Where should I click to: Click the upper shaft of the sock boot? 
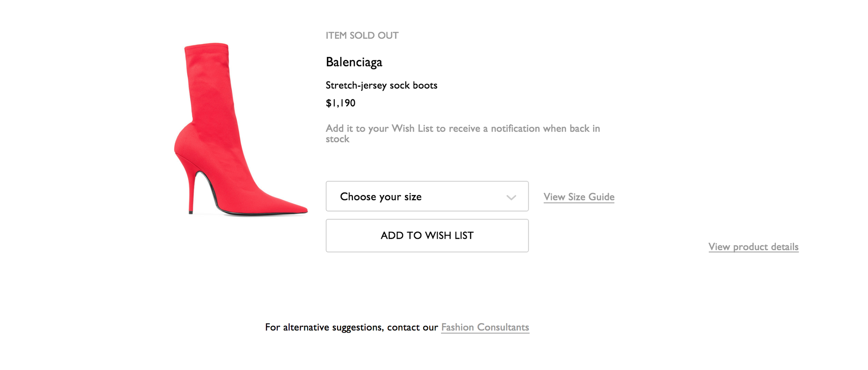209,83
